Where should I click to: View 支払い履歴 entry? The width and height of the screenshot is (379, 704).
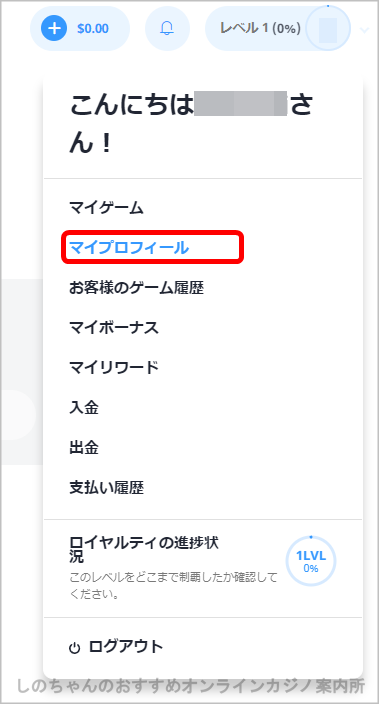click(106, 488)
